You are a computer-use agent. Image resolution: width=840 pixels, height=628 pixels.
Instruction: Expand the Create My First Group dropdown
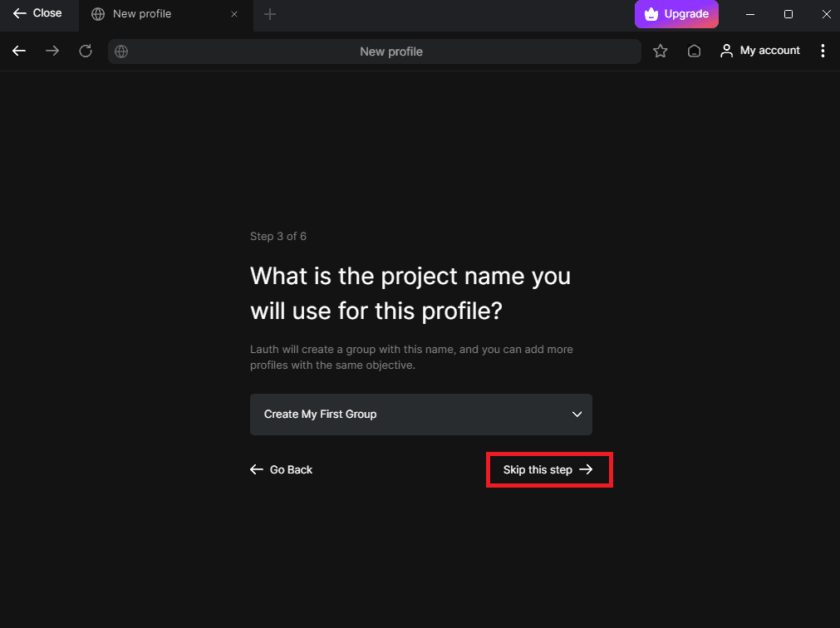[421, 415]
